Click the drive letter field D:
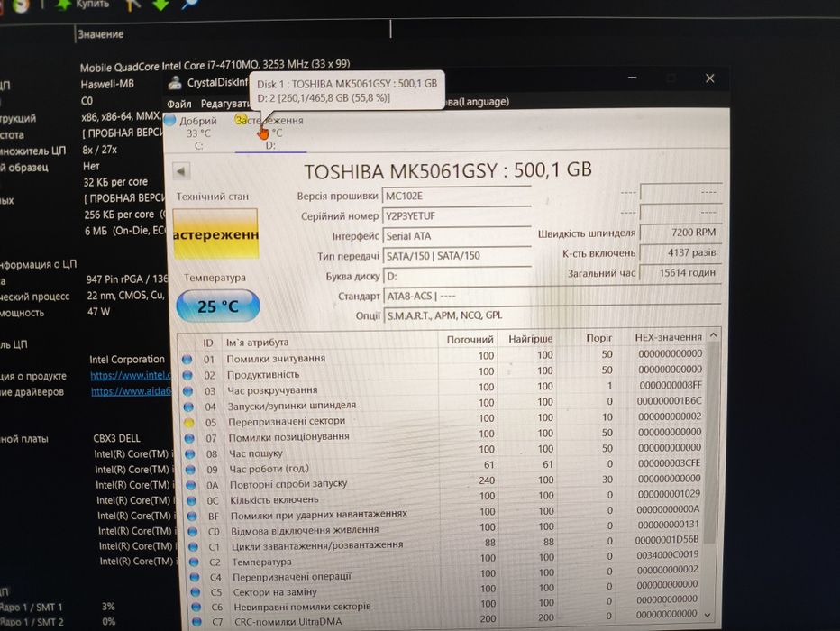 [456, 277]
